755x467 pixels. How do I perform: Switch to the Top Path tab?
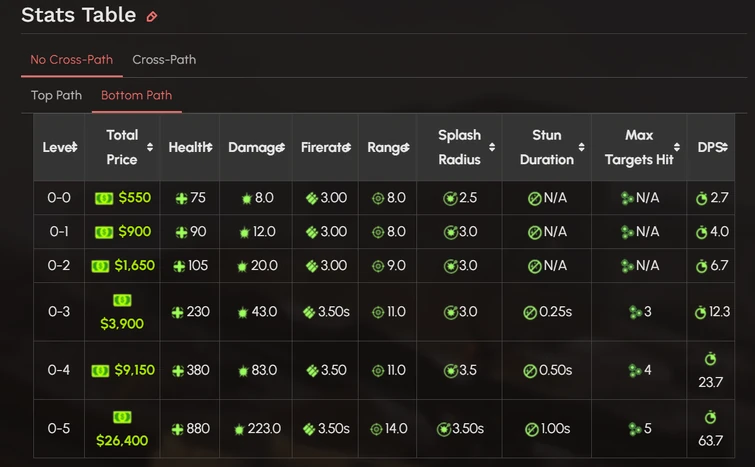click(x=56, y=96)
